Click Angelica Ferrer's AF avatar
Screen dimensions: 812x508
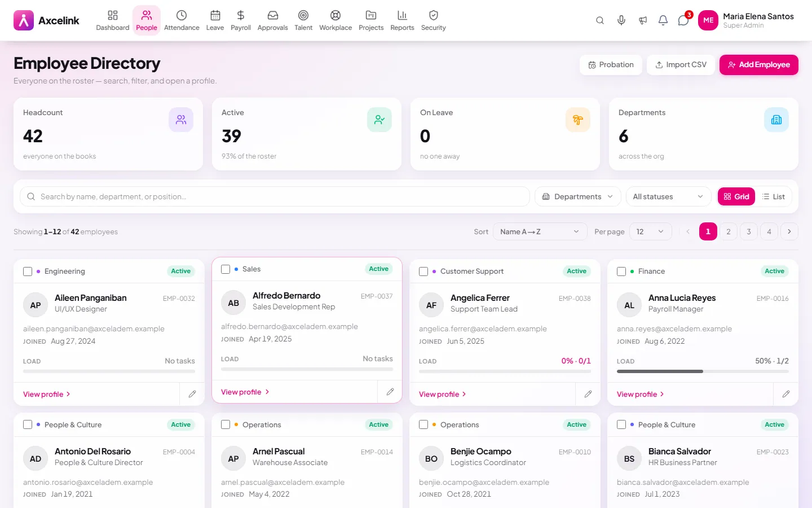pos(431,305)
